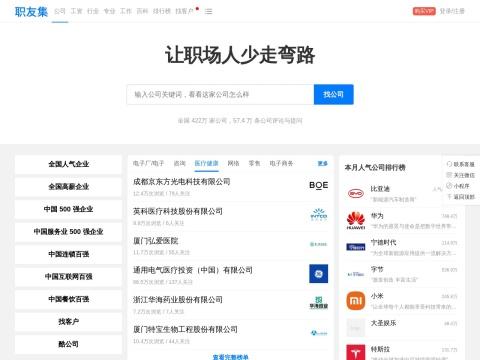
Task: Open 小米 in the popularity ranking
Action: click(x=377, y=296)
